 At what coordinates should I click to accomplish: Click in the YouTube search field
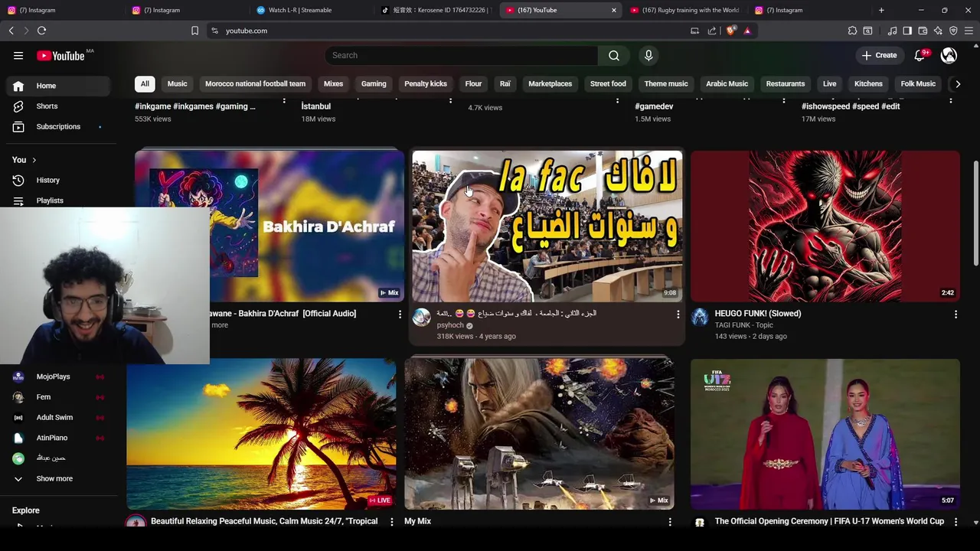click(461, 55)
